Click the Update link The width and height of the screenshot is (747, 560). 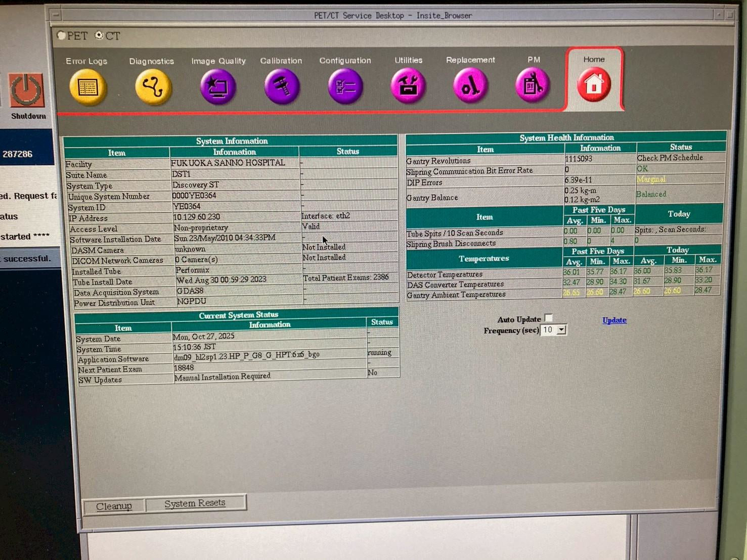(x=614, y=320)
